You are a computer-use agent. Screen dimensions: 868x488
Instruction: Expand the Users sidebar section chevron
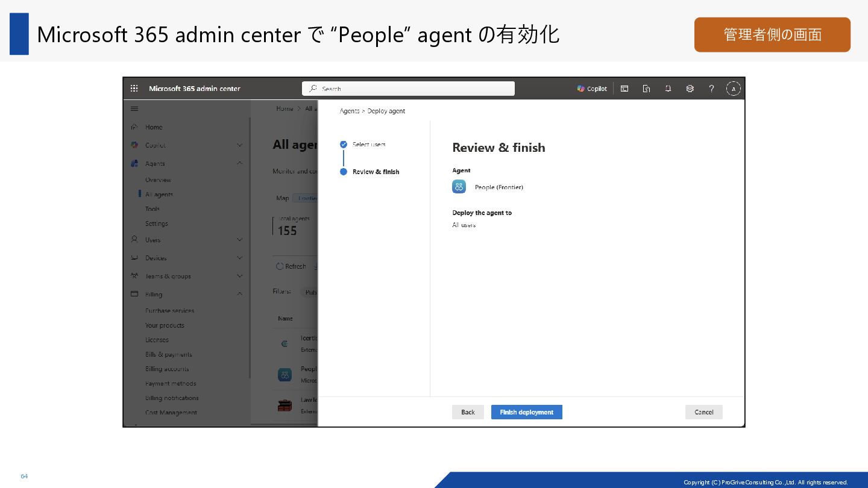[x=240, y=240]
